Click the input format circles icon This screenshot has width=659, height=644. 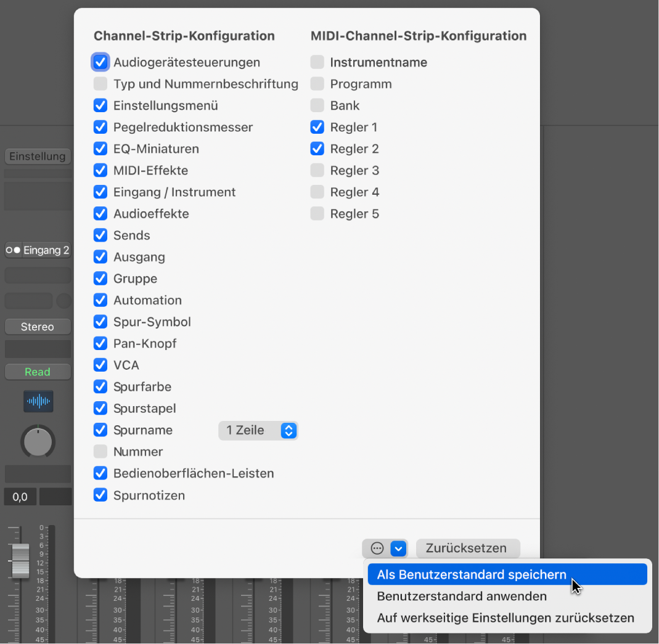pyautogui.click(x=14, y=250)
